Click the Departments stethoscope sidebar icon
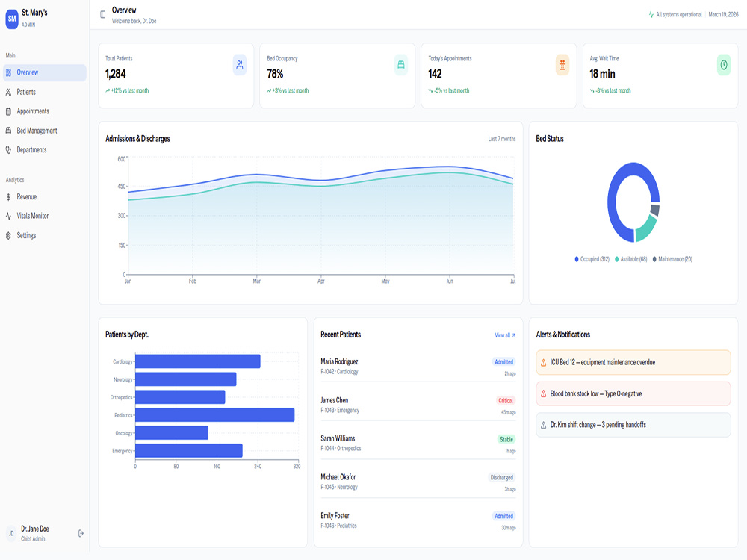Screen dimensions: 747x560 (x=8, y=150)
